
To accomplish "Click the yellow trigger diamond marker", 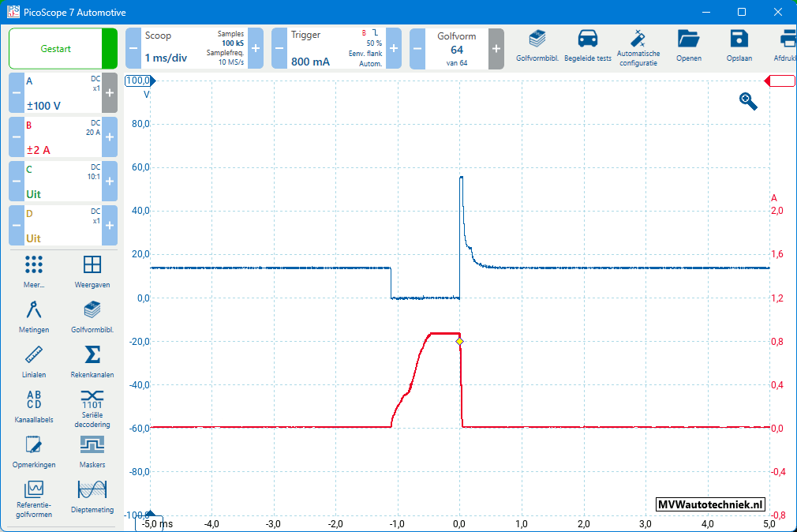I will point(459,341).
